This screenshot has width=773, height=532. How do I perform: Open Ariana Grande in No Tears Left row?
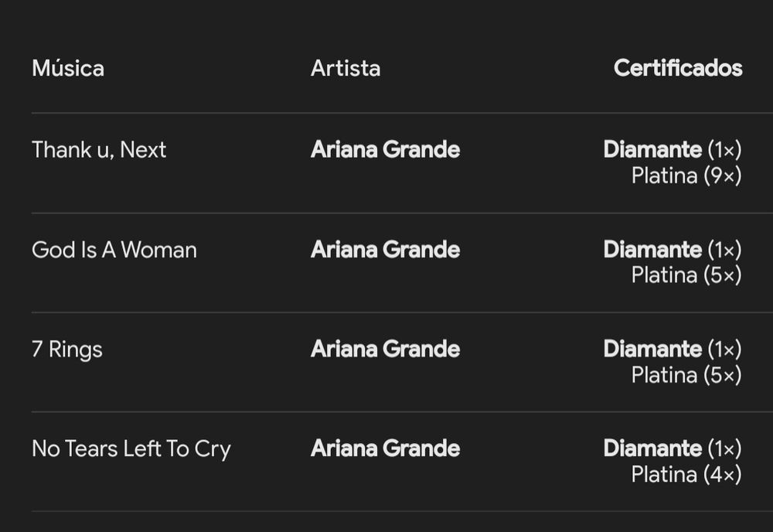[x=386, y=448]
